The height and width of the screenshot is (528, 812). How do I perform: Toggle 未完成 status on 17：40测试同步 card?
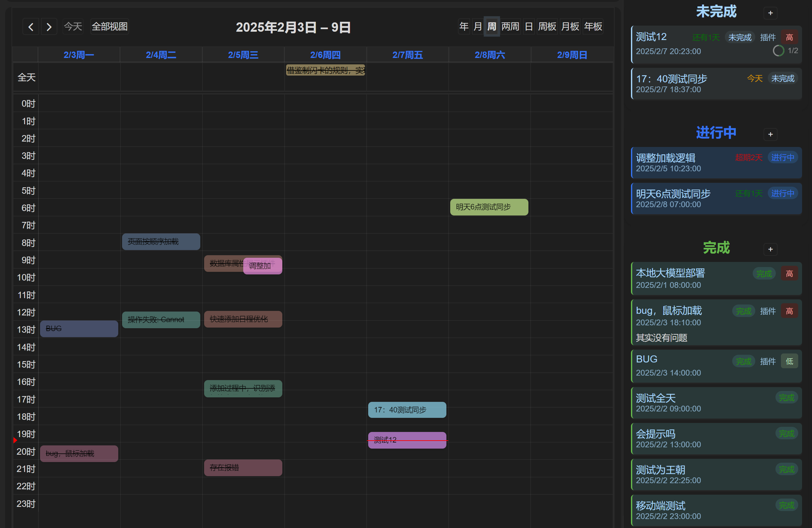[783, 78]
